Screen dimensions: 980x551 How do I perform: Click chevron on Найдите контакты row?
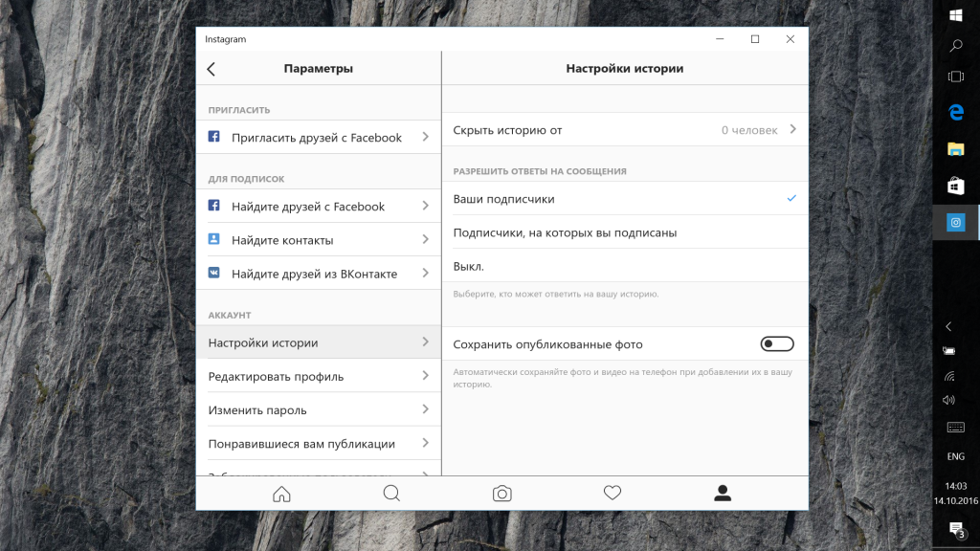pos(426,239)
